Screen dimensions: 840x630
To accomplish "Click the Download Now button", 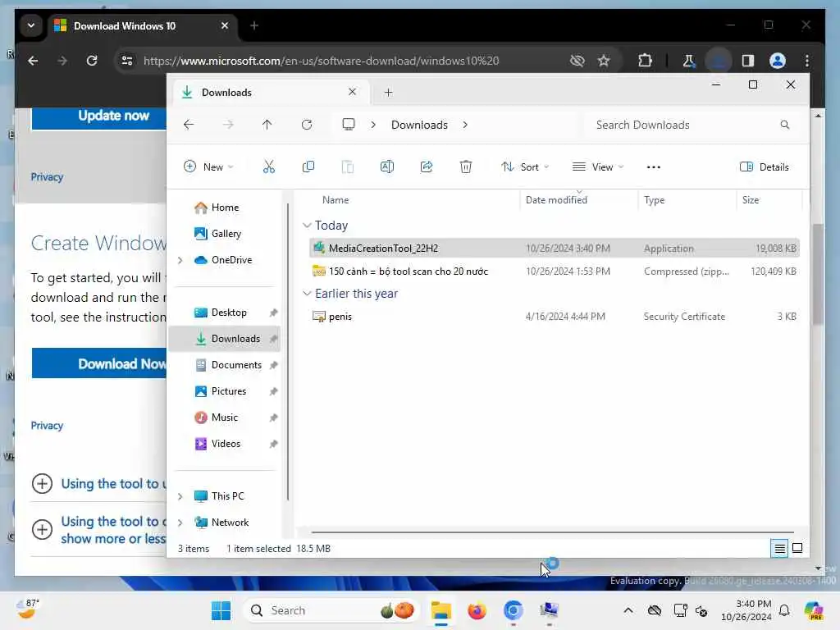I will coord(99,363).
